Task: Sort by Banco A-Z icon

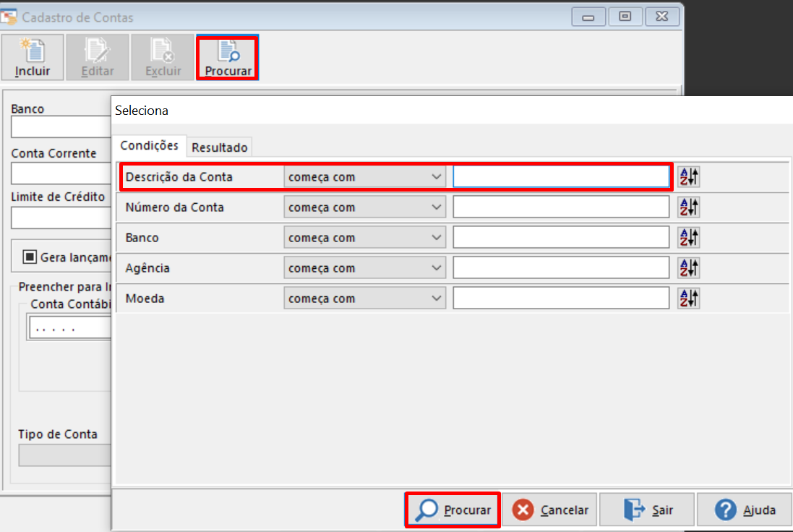Action: (x=688, y=238)
